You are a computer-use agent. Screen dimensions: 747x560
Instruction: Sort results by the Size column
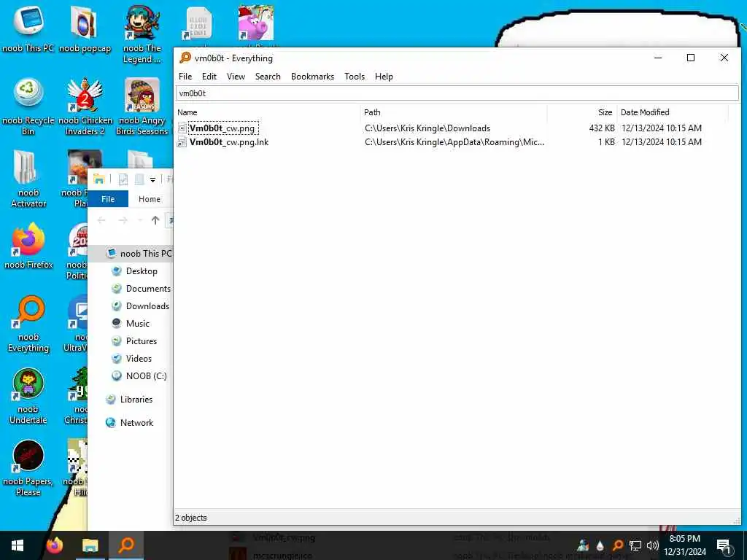click(582, 112)
